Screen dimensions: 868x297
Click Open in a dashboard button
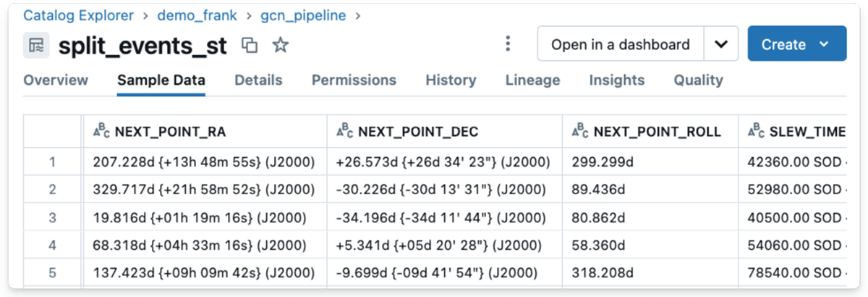pos(620,44)
